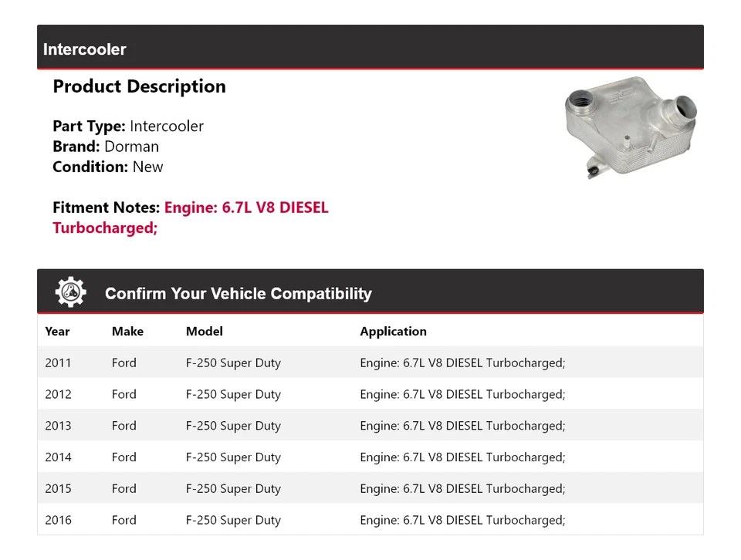Click Confirm Your Vehicle Compatibility heading text
This screenshot has width=741, height=560.
click(238, 294)
